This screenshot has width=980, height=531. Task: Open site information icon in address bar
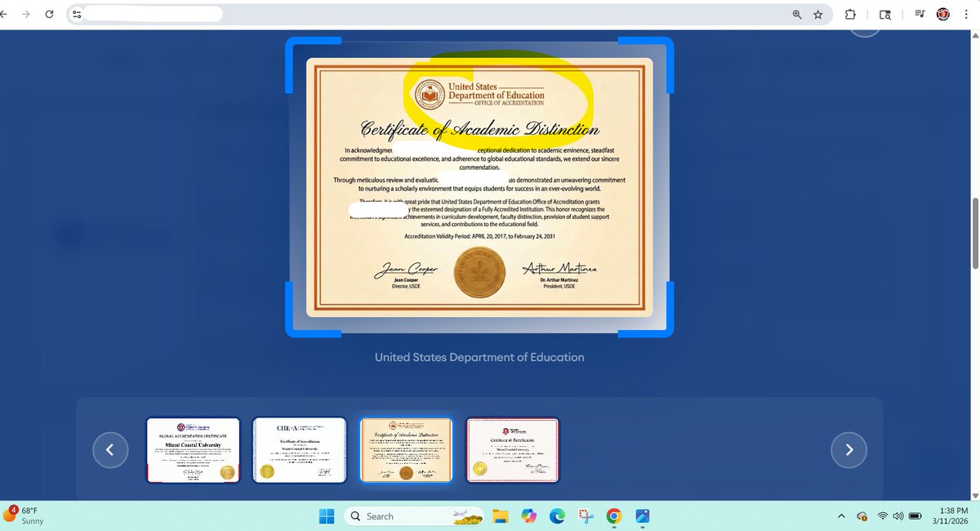click(x=76, y=15)
